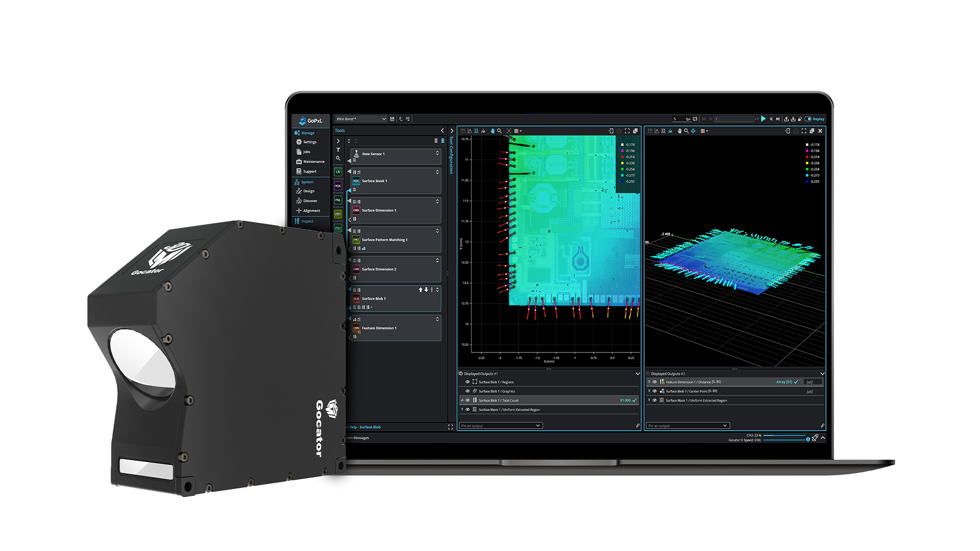Select the MSK mask tool icon
The height and width of the screenshot is (551, 980).
[x=338, y=186]
